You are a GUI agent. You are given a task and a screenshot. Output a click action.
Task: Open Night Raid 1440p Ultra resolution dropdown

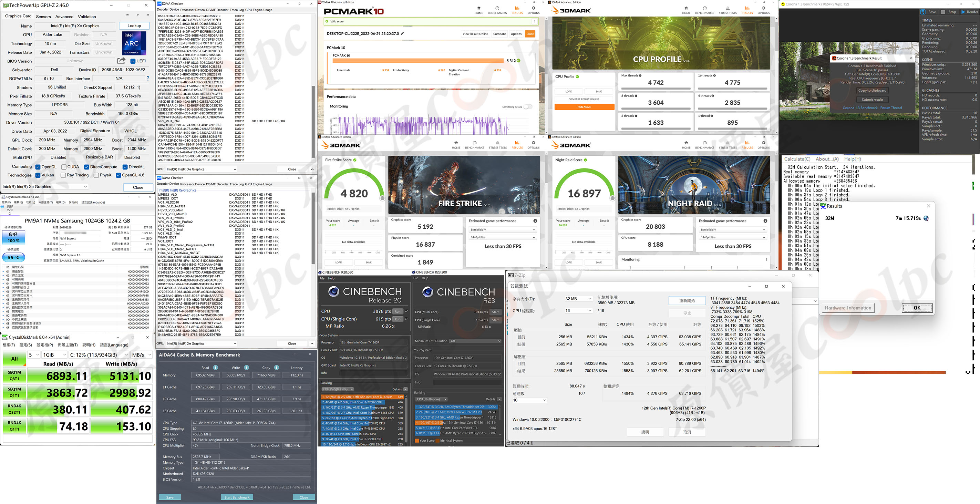[732, 237]
